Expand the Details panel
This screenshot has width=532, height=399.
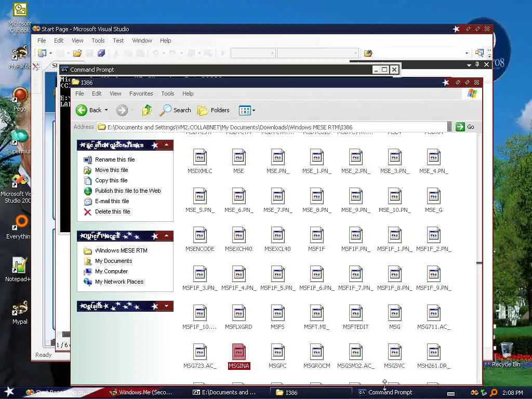167,306
